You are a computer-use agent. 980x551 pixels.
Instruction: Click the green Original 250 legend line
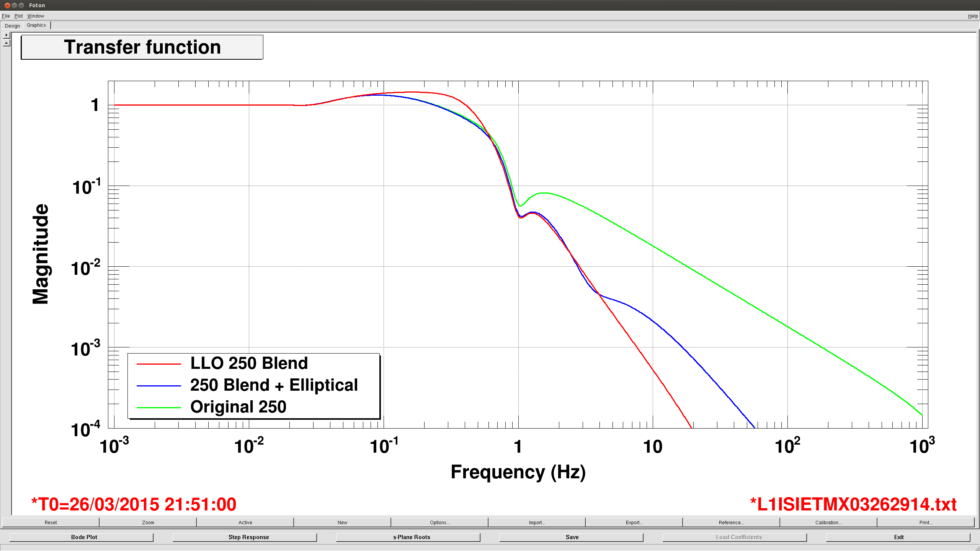click(159, 408)
